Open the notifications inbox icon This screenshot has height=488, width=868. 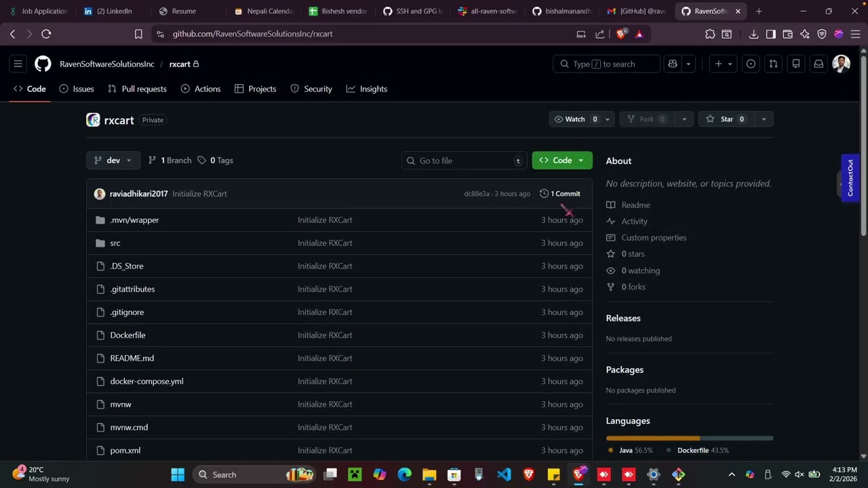818,64
